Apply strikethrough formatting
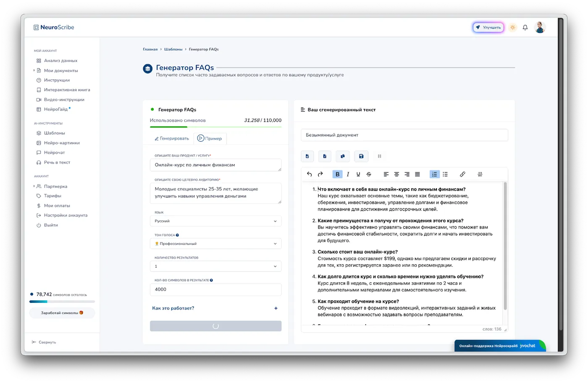 tap(369, 174)
